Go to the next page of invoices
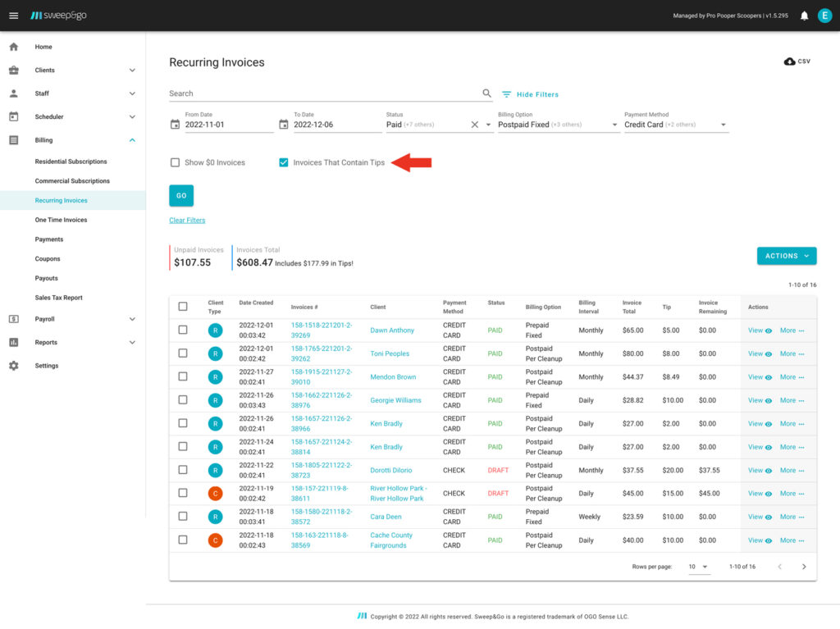840x629 pixels. coord(803,567)
